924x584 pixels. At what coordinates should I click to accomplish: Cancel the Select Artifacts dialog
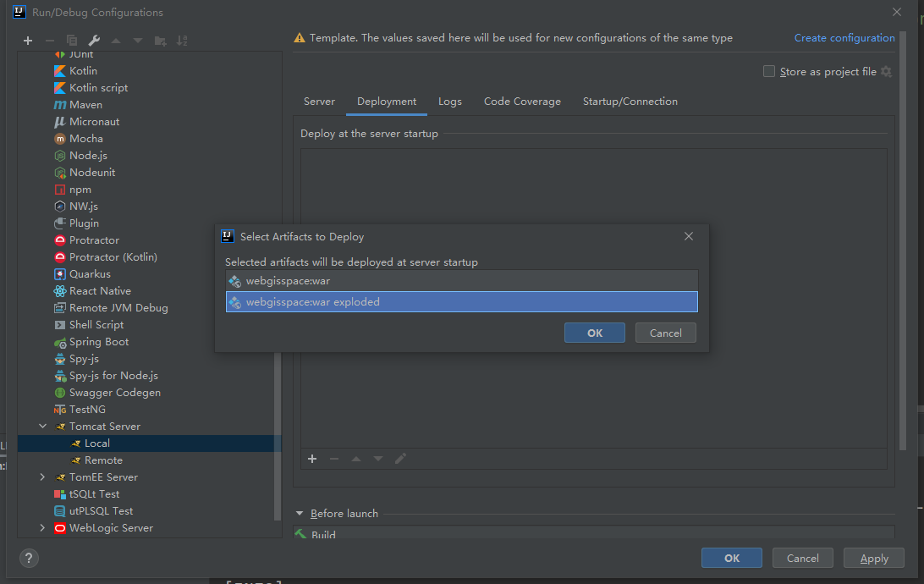tap(665, 333)
